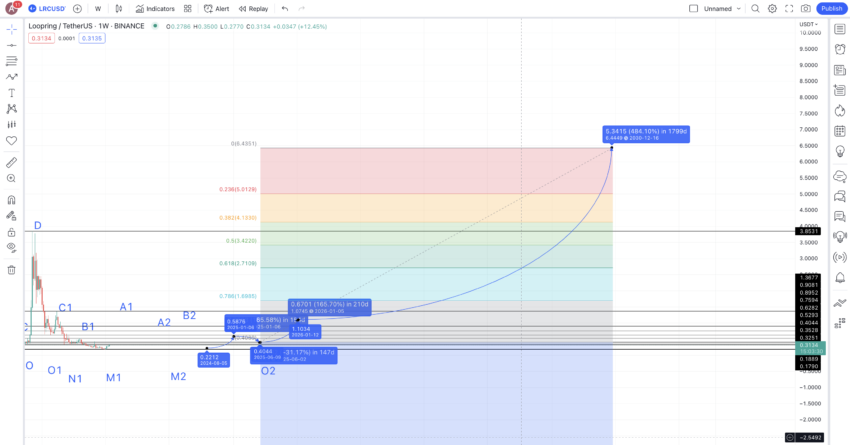Open the Fibonacci drawing tools icon
The image size is (850, 445).
coord(11,61)
